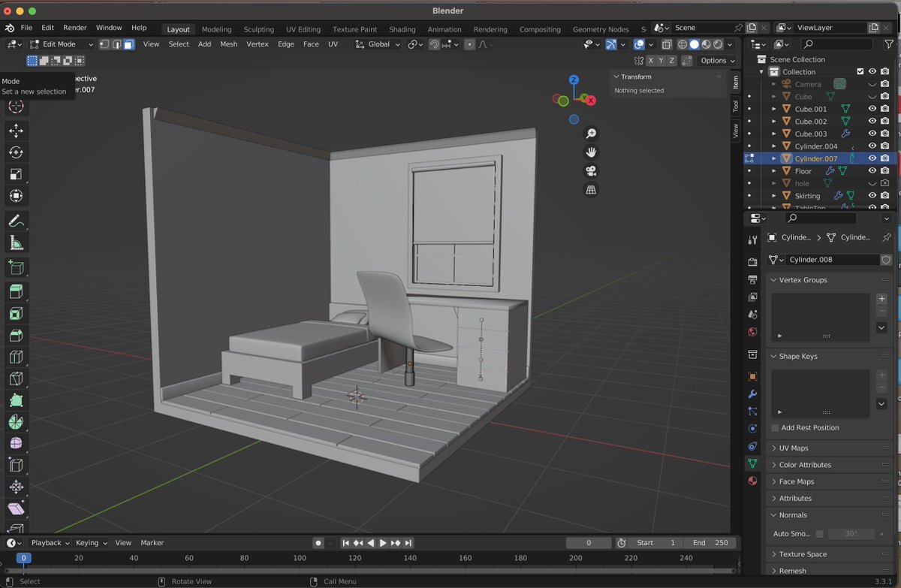Open the Modifier properties wrench tab
This screenshot has width=901, height=588.
click(752, 394)
